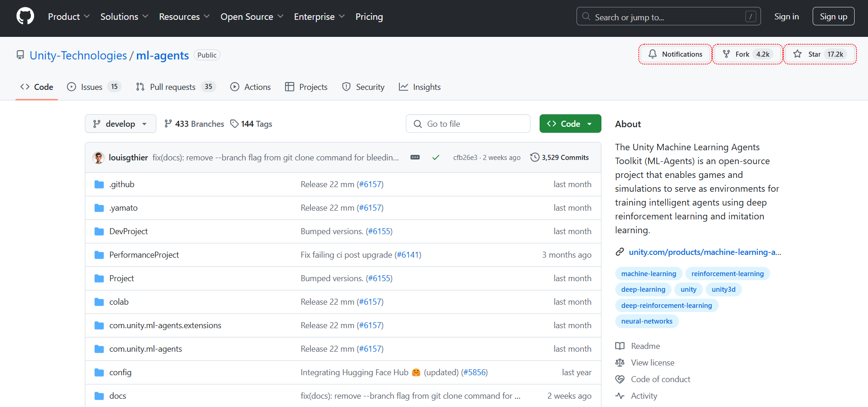Open the green Code dropdown button
The width and height of the screenshot is (868, 407).
click(x=571, y=124)
